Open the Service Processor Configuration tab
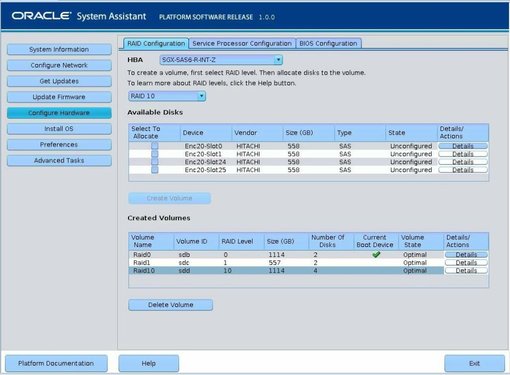The width and height of the screenshot is (510, 375). click(242, 44)
